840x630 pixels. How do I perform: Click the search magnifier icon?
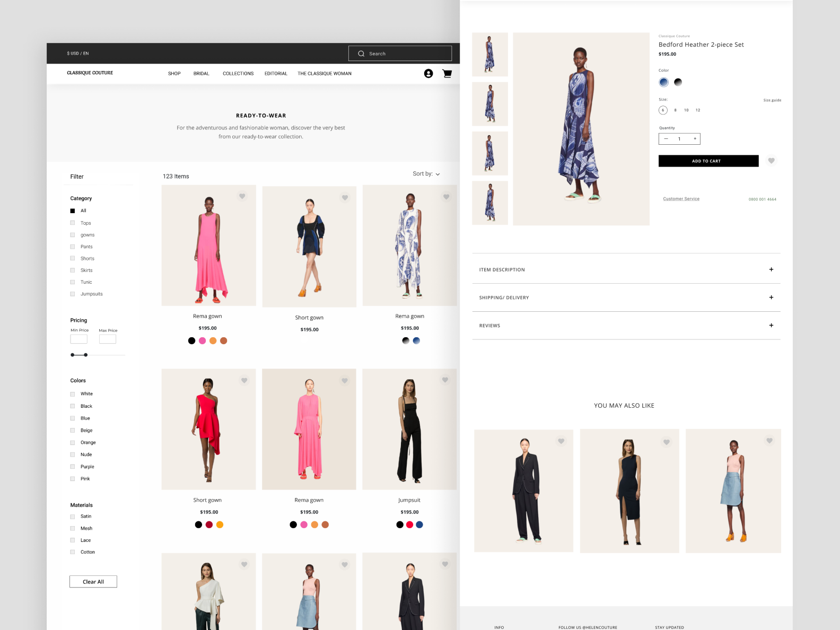click(x=361, y=54)
